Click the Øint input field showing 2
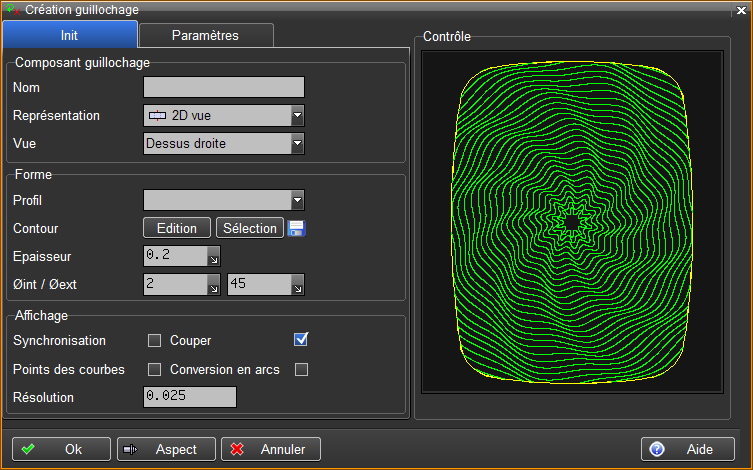 tap(176, 285)
